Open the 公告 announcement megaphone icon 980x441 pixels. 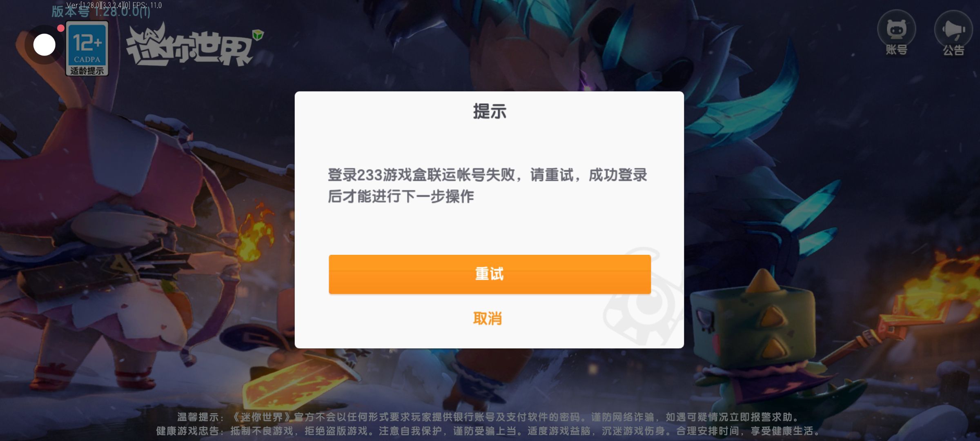(x=953, y=33)
